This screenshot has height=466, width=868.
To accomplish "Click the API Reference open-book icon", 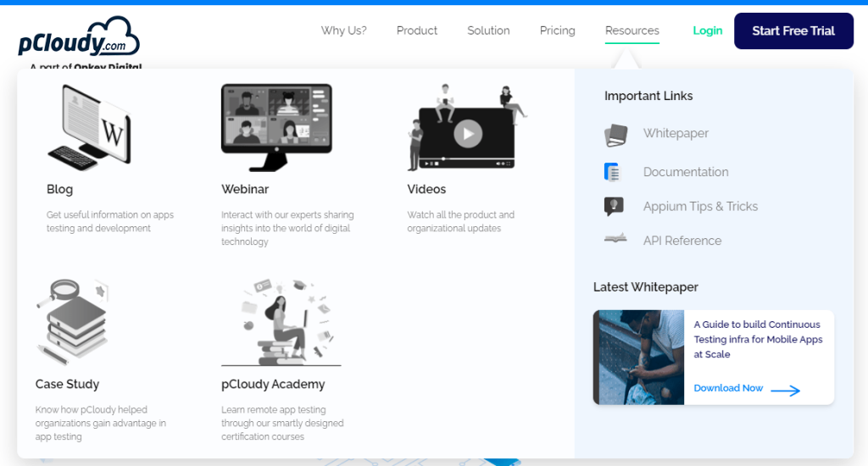I will (x=615, y=239).
